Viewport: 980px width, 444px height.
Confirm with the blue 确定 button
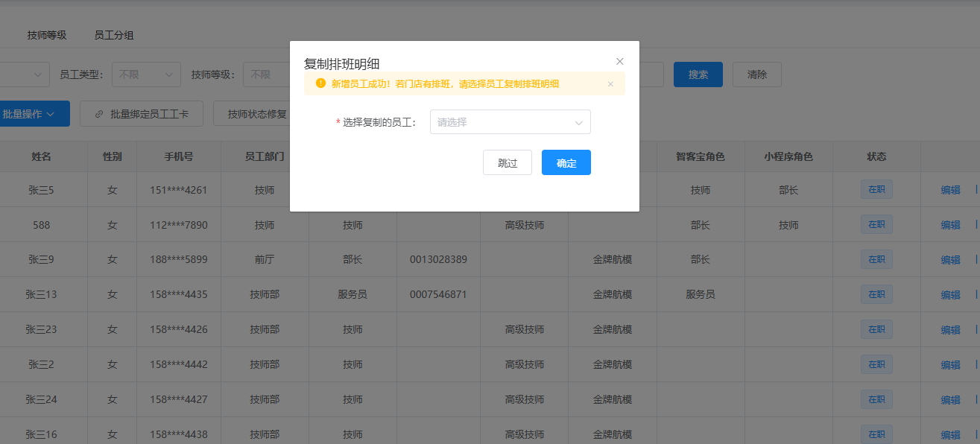click(566, 162)
